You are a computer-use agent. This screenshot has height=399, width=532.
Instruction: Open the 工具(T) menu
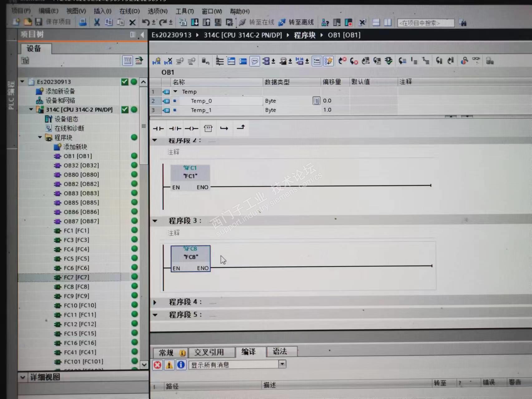(x=185, y=12)
